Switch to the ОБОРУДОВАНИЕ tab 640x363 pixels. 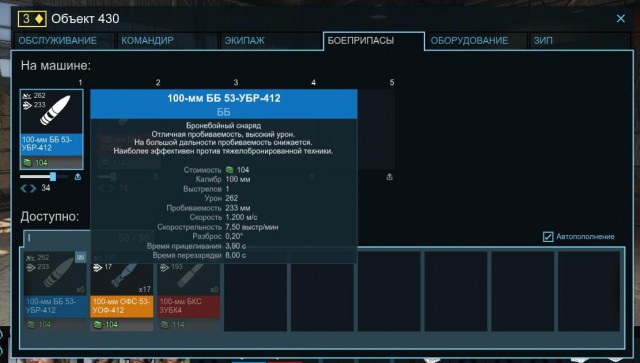(x=476, y=41)
